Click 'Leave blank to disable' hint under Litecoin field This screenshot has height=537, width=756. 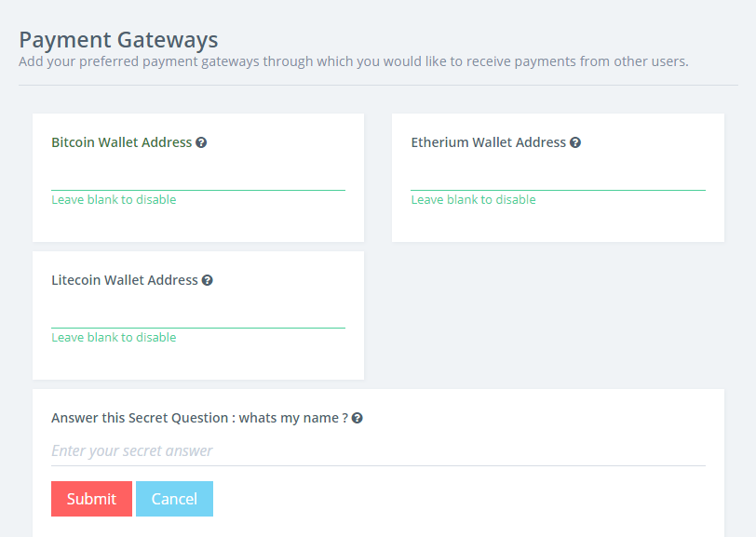114,338
